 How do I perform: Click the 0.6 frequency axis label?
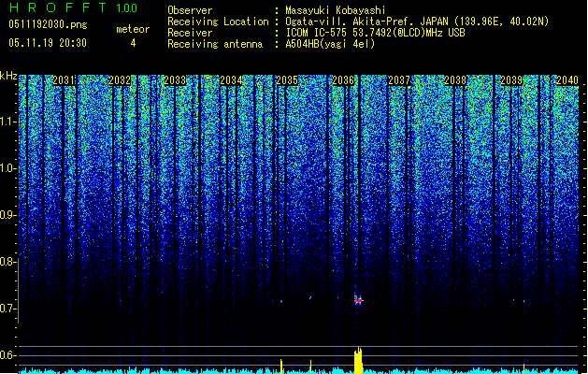pos(7,355)
